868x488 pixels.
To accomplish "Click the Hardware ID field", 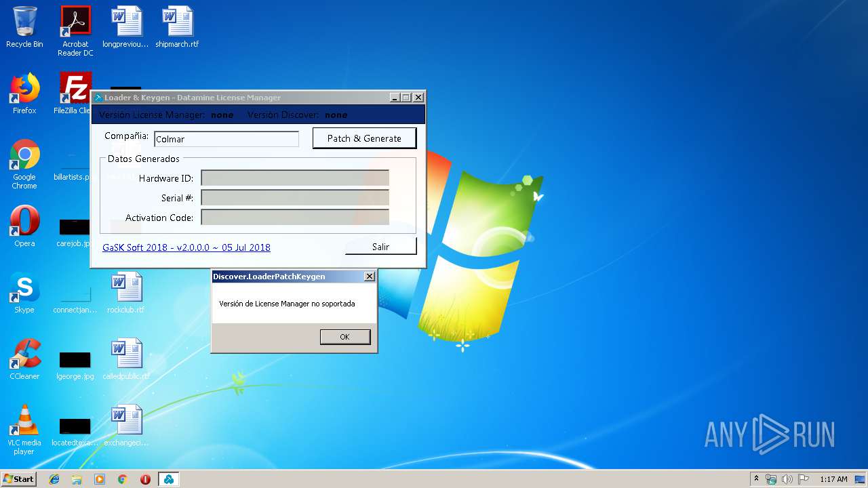I will pos(295,178).
